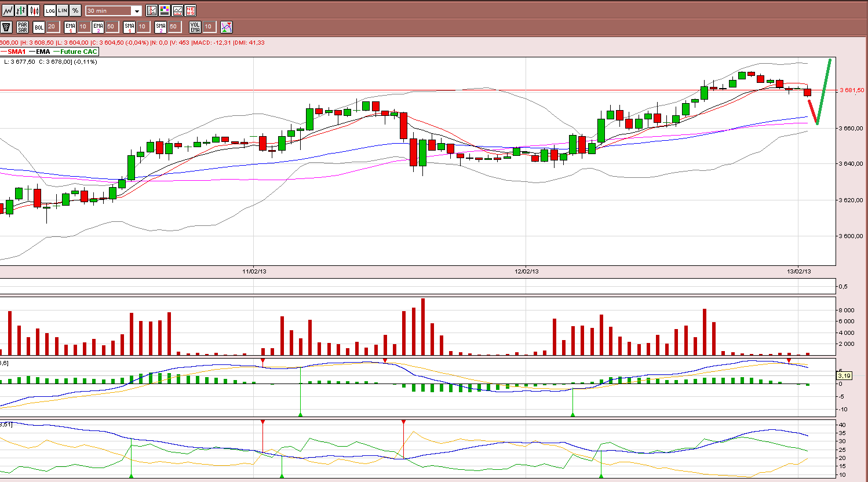Click the 2 000 volume axis label
The height and width of the screenshot is (482, 868).
click(x=846, y=344)
